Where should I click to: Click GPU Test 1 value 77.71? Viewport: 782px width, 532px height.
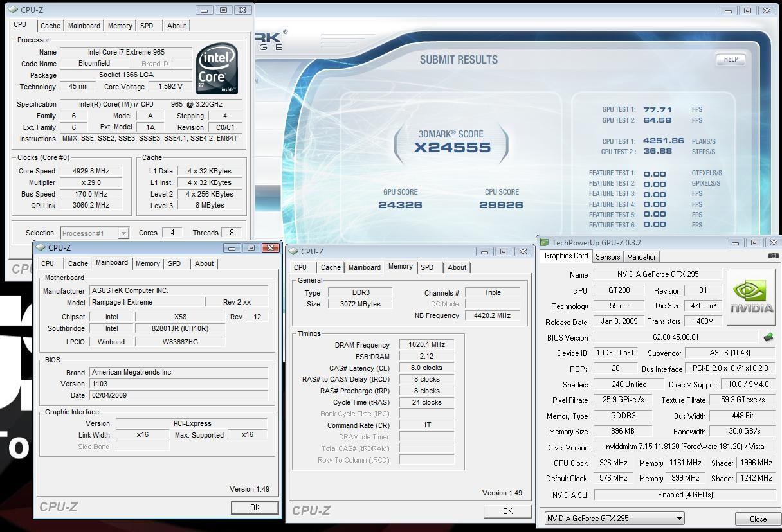tap(657, 110)
